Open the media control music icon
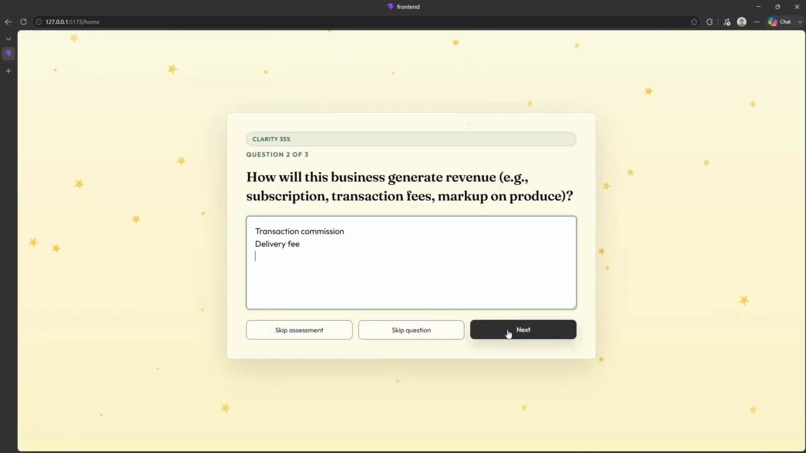 pyautogui.click(x=726, y=22)
